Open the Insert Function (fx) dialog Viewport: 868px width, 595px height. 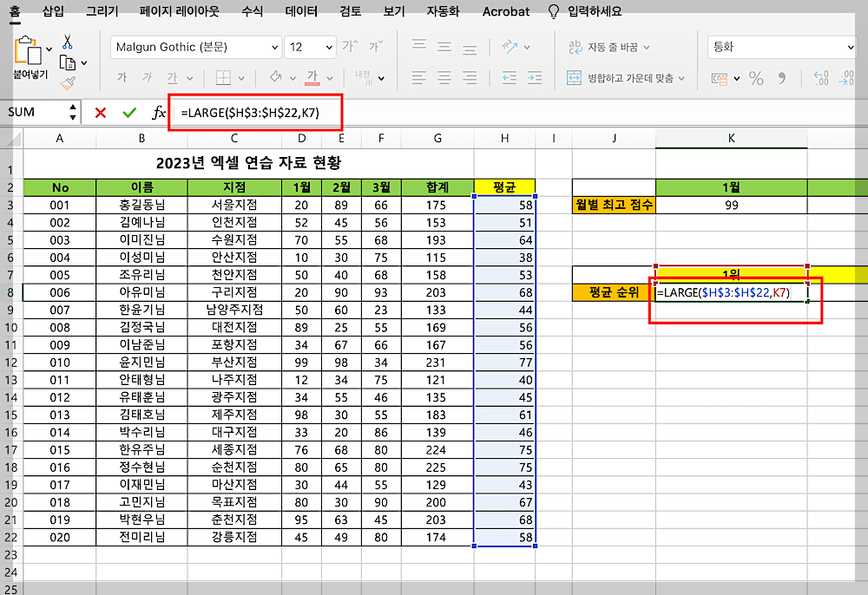159,111
